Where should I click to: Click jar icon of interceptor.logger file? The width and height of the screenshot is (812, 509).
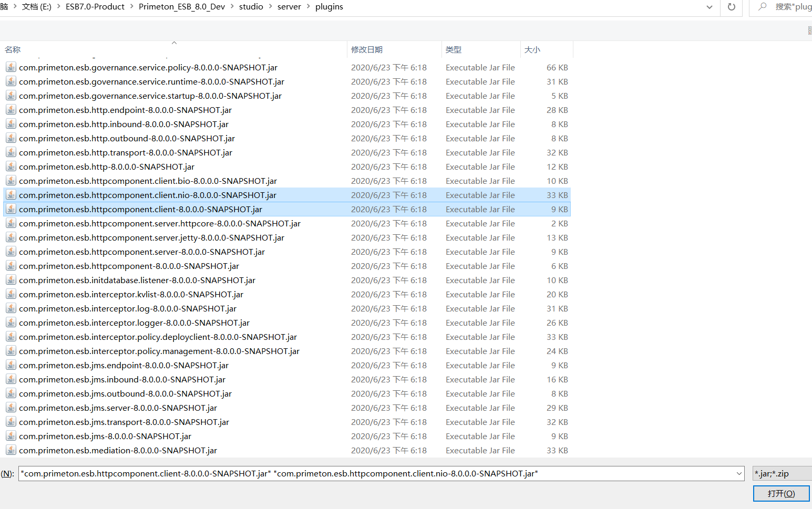pos(11,323)
